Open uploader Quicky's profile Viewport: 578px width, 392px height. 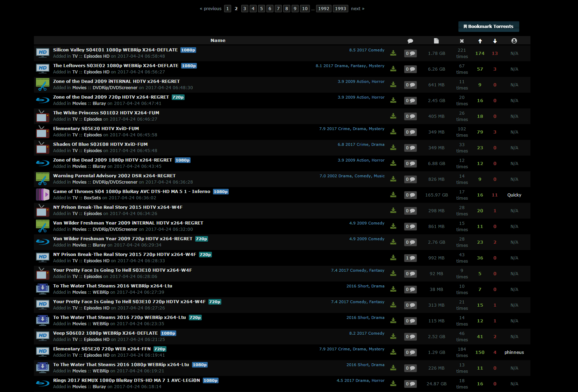pyautogui.click(x=514, y=195)
